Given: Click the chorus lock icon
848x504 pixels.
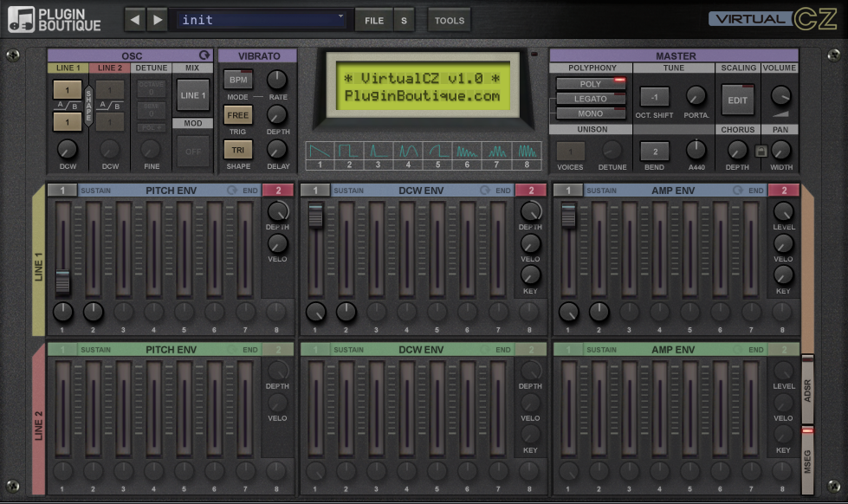Looking at the screenshot, I should (x=761, y=151).
